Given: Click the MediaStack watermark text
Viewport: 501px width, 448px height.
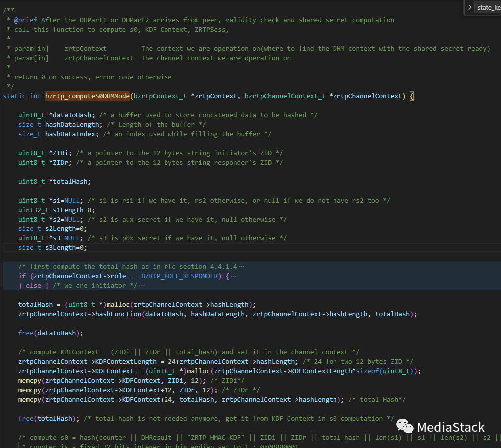Looking at the screenshot, I should pos(450,427).
